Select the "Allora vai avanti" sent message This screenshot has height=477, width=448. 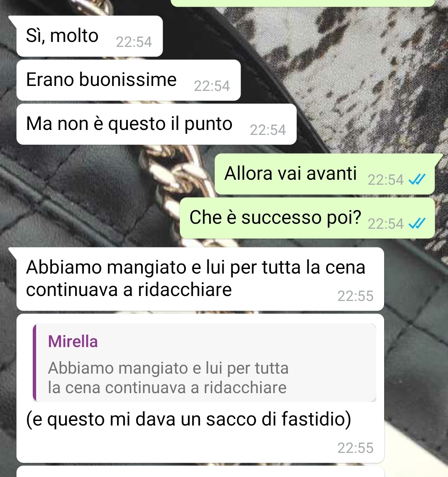coord(325,174)
